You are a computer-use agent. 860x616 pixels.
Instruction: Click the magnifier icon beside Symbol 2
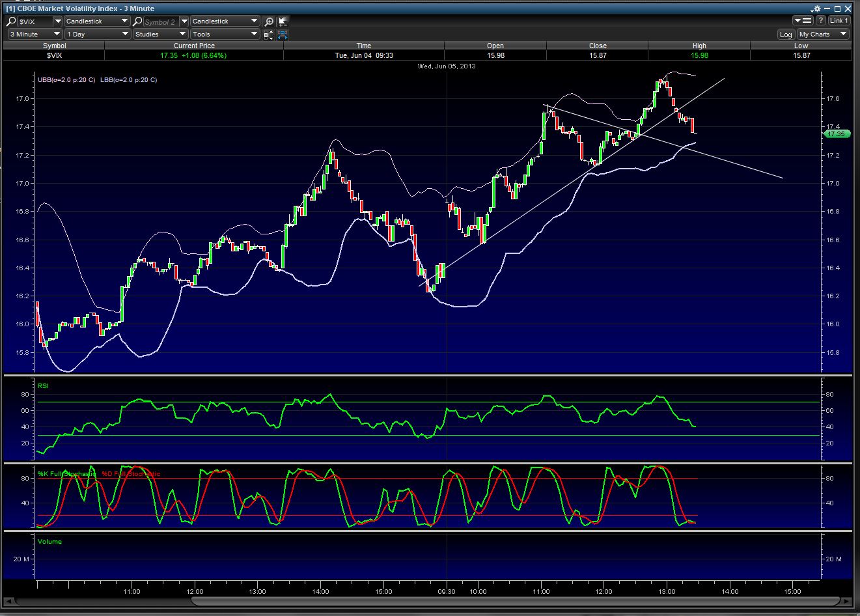tap(138, 21)
